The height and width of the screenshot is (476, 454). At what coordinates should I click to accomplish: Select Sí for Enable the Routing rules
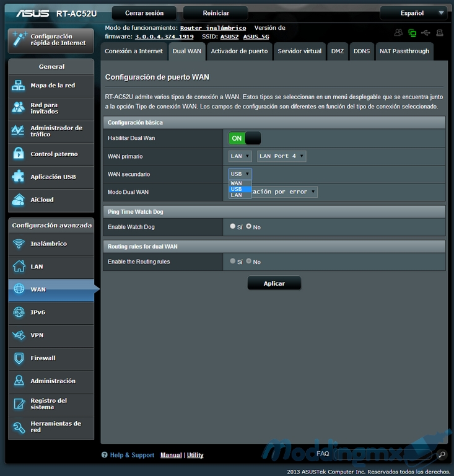[233, 261]
